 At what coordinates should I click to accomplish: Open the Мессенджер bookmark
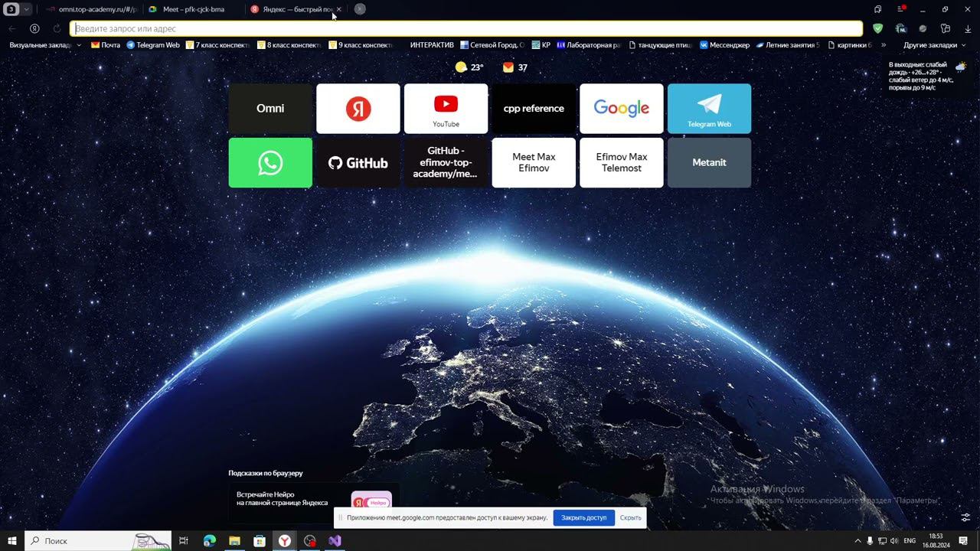[724, 45]
